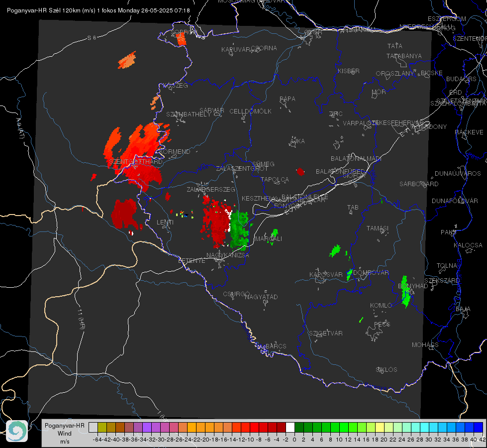The image size is (487, 448).
Task: Select the KISBÉR label
Action: (349, 71)
